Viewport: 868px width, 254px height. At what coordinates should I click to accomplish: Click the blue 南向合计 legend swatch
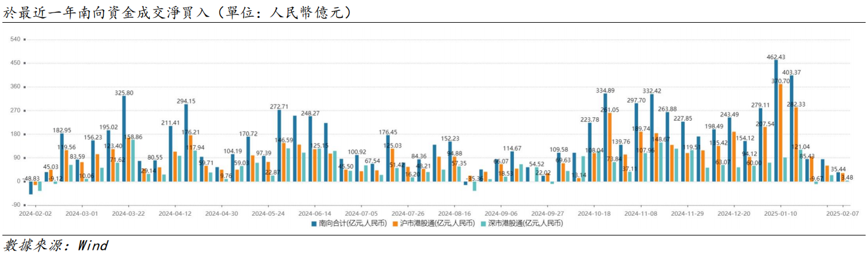point(314,224)
